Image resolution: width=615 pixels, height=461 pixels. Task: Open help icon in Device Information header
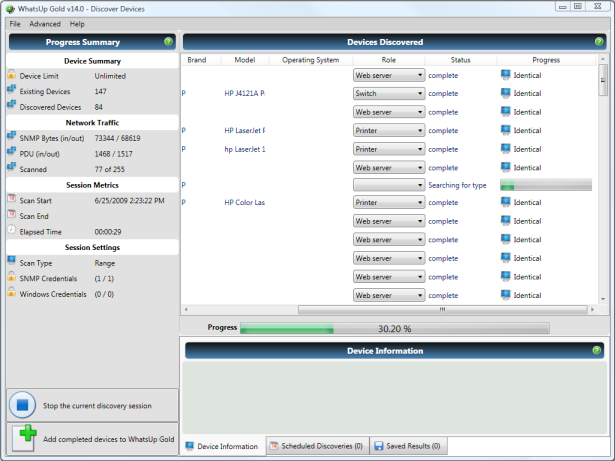click(597, 351)
